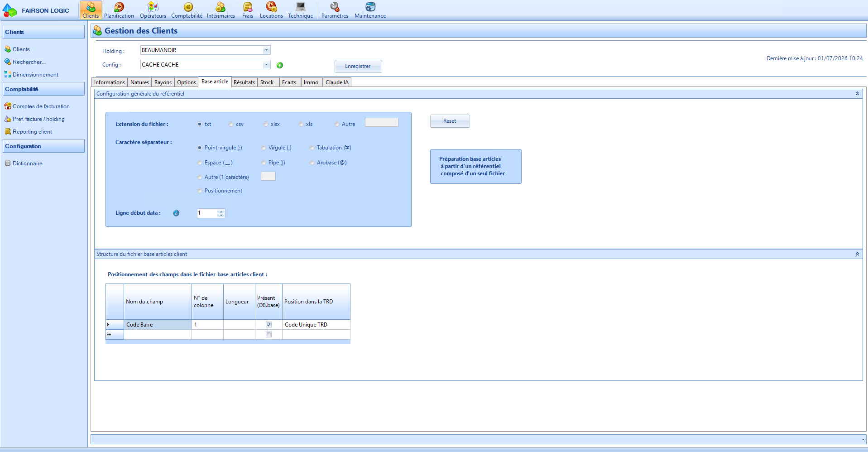Open the Config dropdown
868x452 pixels.
pyautogui.click(x=266, y=65)
